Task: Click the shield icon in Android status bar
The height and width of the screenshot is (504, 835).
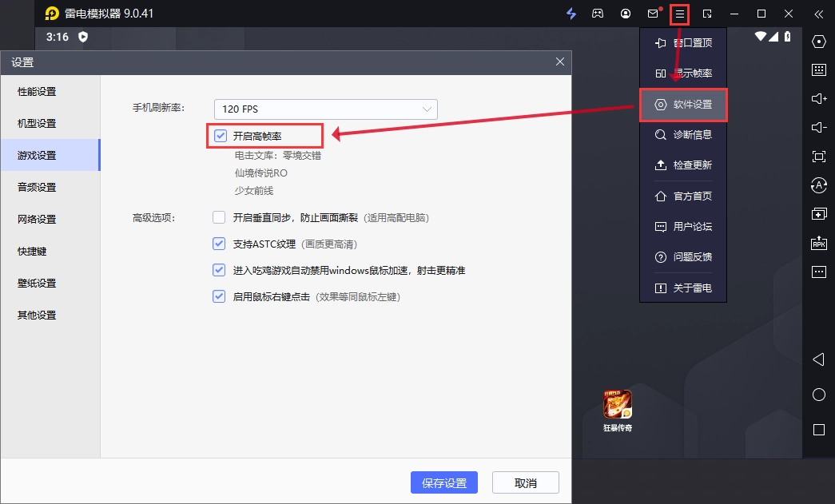Action: coord(83,37)
